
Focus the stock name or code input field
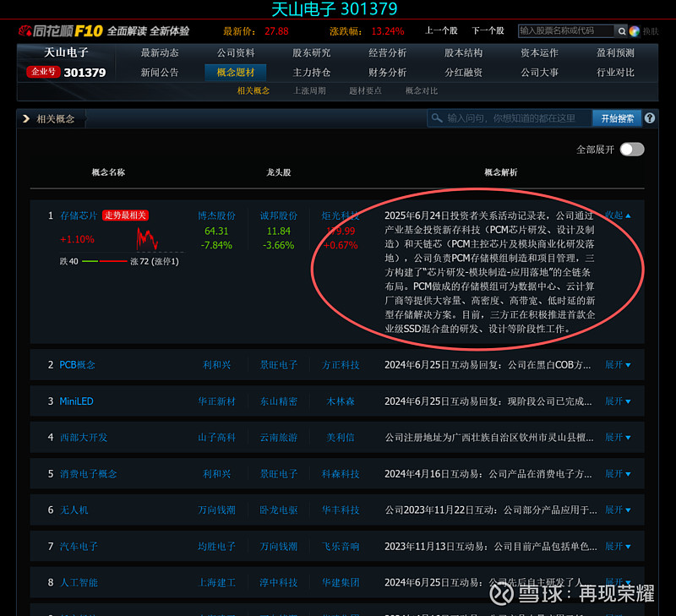[x=566, y=30]
